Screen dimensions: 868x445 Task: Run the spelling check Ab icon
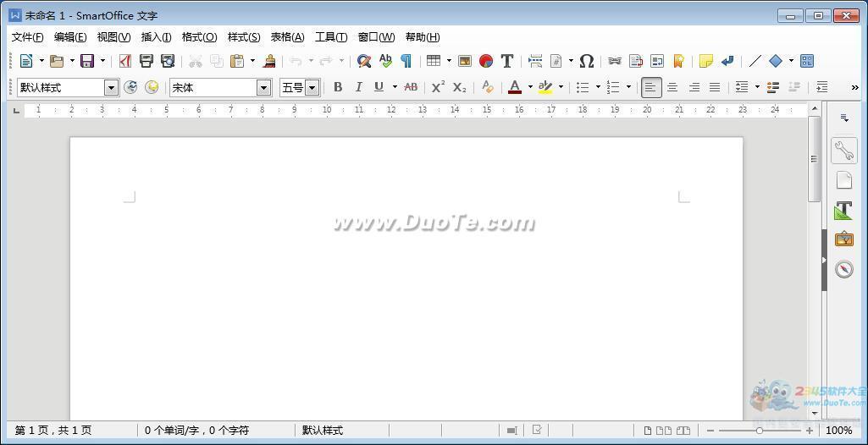coord(385,61)
